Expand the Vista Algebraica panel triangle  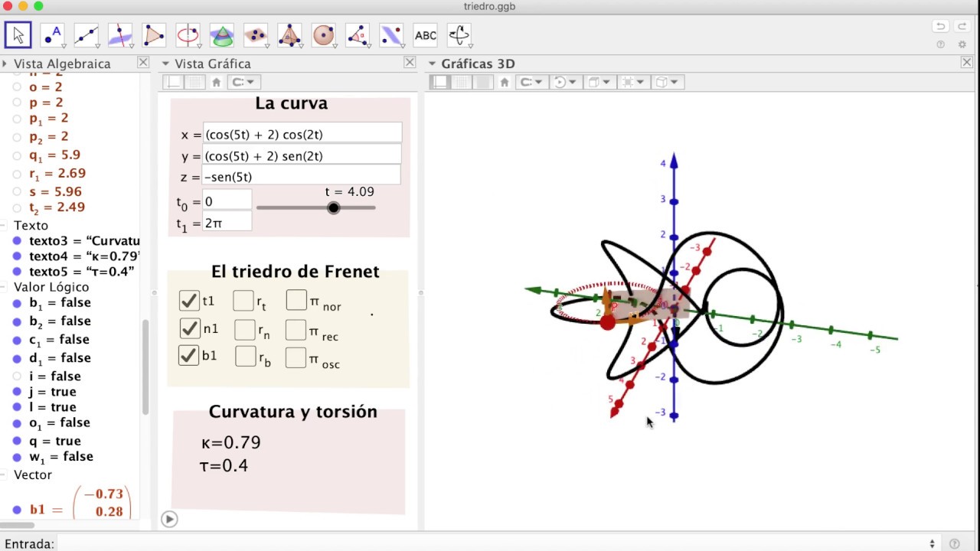(5, 64)
